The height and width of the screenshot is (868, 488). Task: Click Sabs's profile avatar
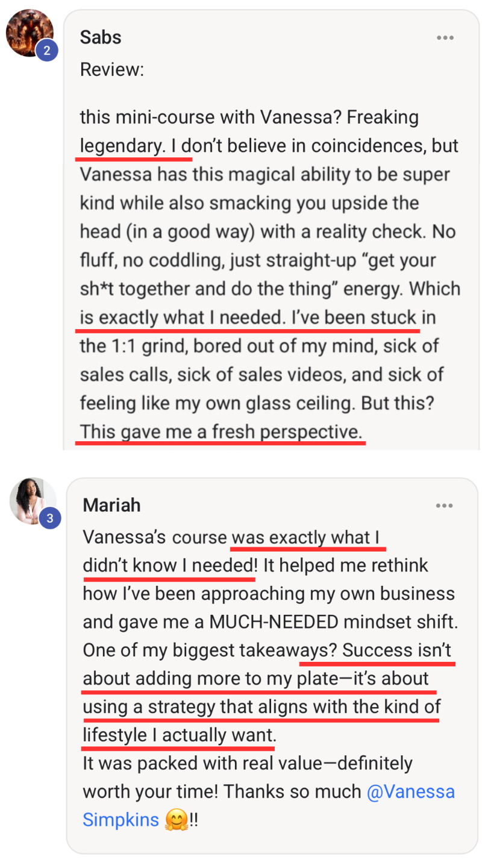pyautogui.click(x=28, y=31)
